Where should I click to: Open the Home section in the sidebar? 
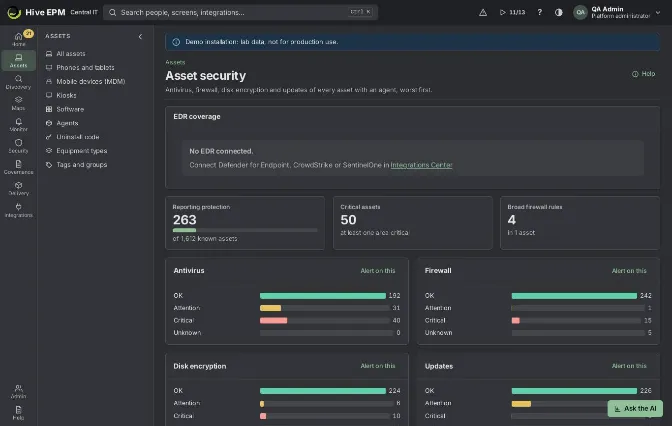[x=18, y=39]
